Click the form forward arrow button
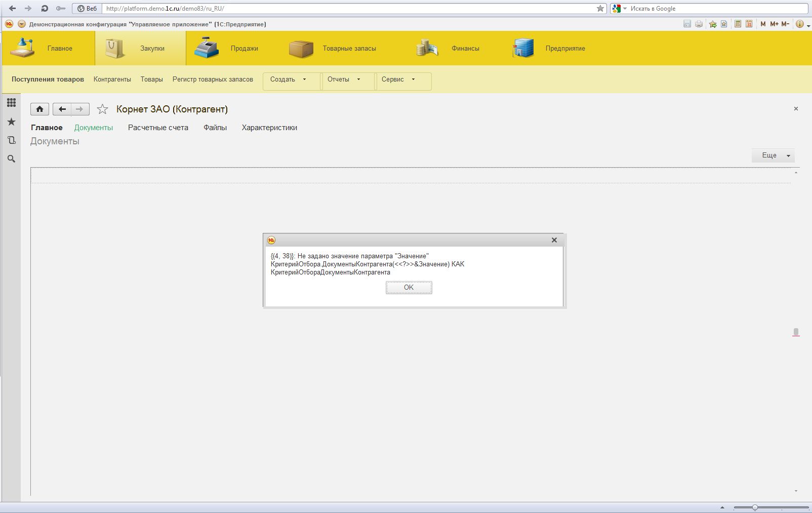The height and width of the screenshot is (513, 812). 80,109
